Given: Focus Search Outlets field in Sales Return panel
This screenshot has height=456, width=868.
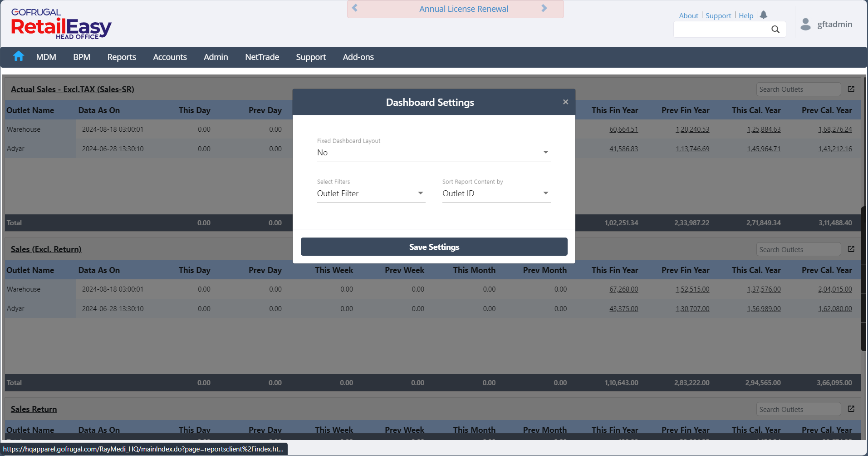Looking at the screenshot, I should [x=799, y=409].
